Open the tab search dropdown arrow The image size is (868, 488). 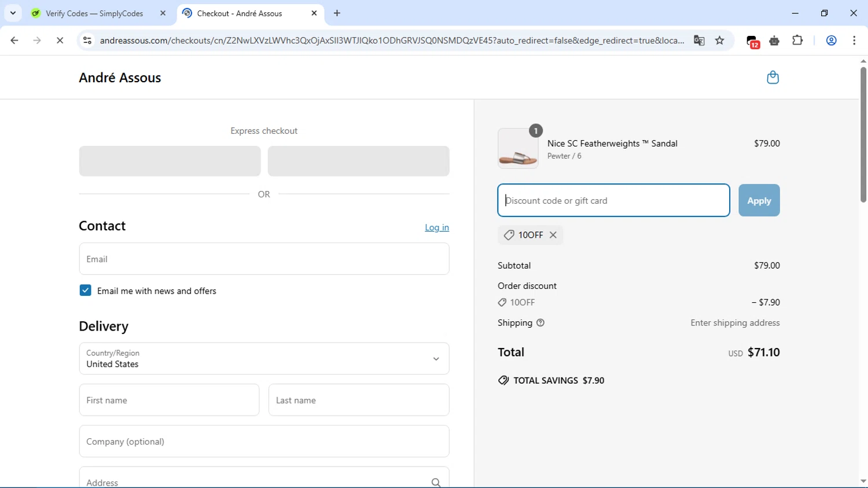point(13,13)
